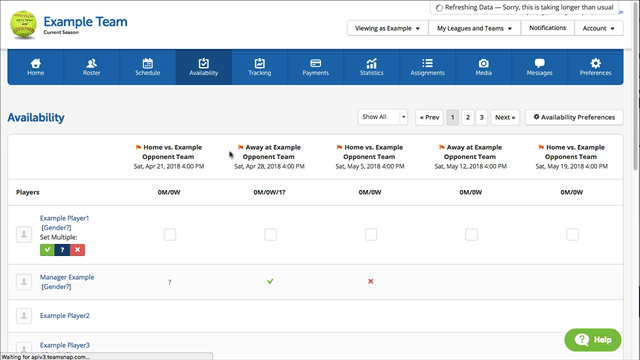Click Manager Example red X status
The image size is (640, 360).
pyautogui.click(x=371, y=281)
